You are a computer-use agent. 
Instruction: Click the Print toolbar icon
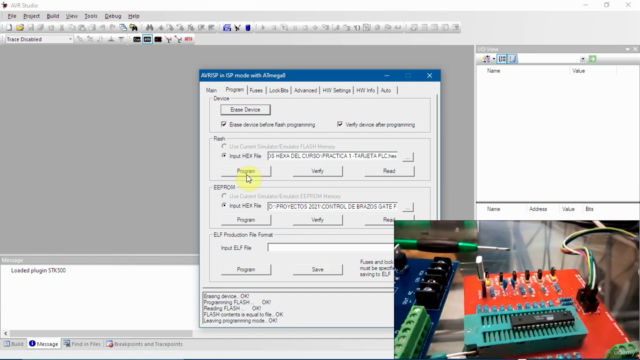(x=92, y=27)
